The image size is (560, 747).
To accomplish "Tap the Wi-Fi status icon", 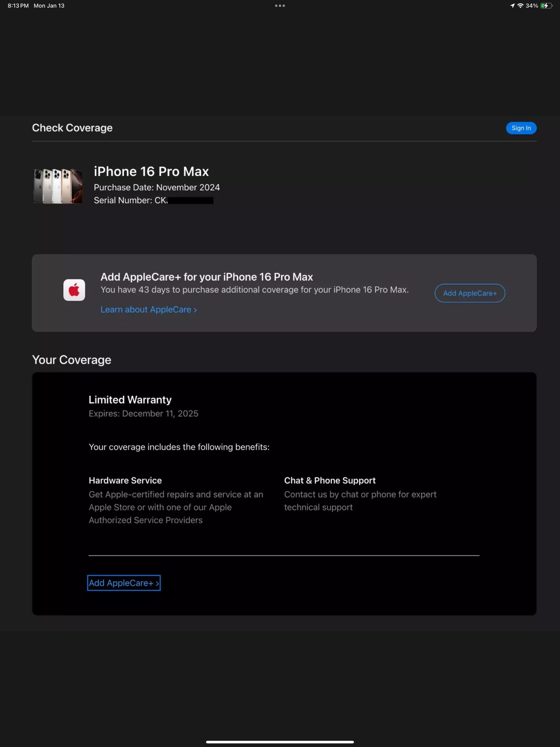I will 520,6.
